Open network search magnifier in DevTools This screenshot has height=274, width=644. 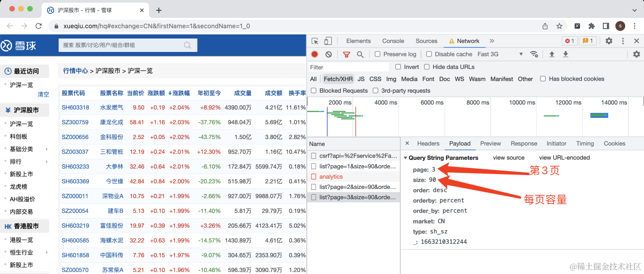pyautogui.click(x=360, y=54)
